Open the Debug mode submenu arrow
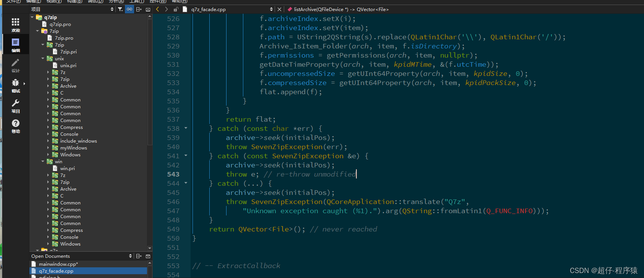Viewport: 644px width, 278px height. (x=24, y=84)
